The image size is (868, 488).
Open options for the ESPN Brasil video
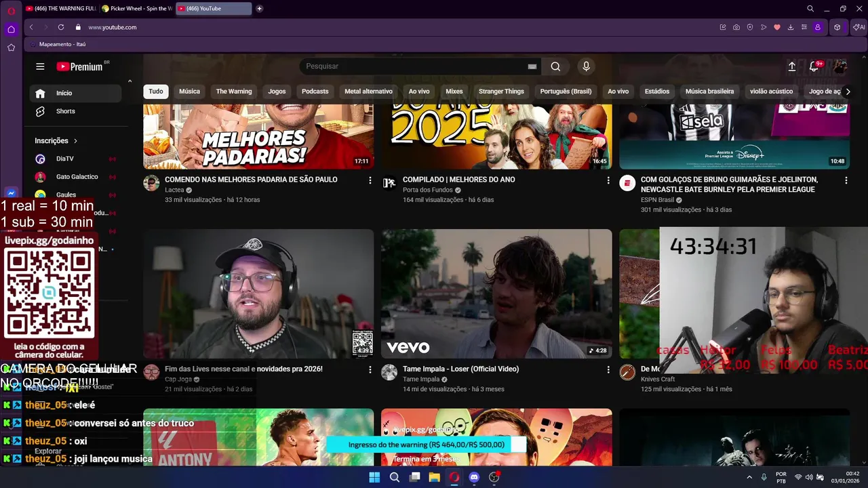point(846,180)
